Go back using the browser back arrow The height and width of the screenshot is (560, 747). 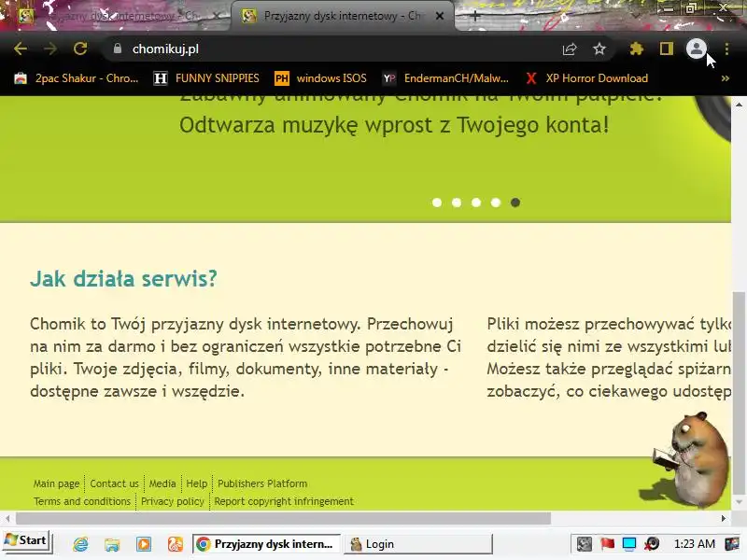coord(21,49)
